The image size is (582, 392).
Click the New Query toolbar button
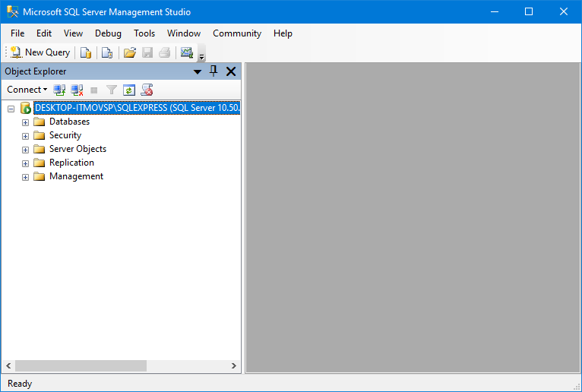(x=40, y=52)
